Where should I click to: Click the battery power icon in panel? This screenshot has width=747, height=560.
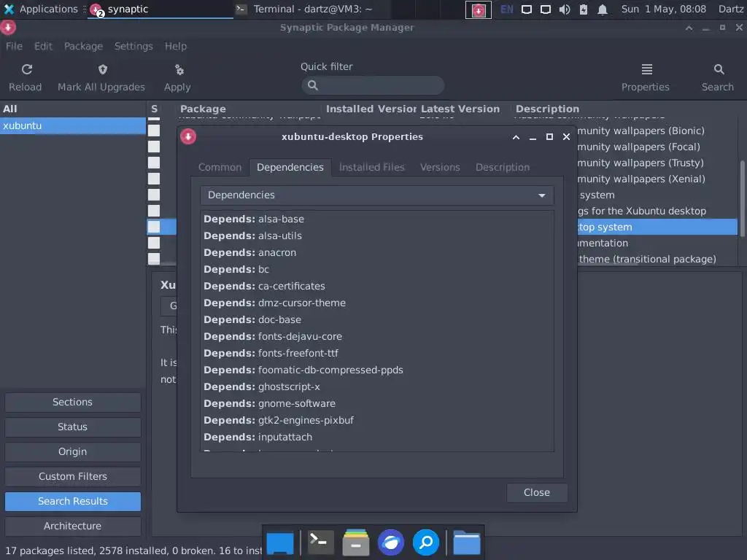click(583, 9)
